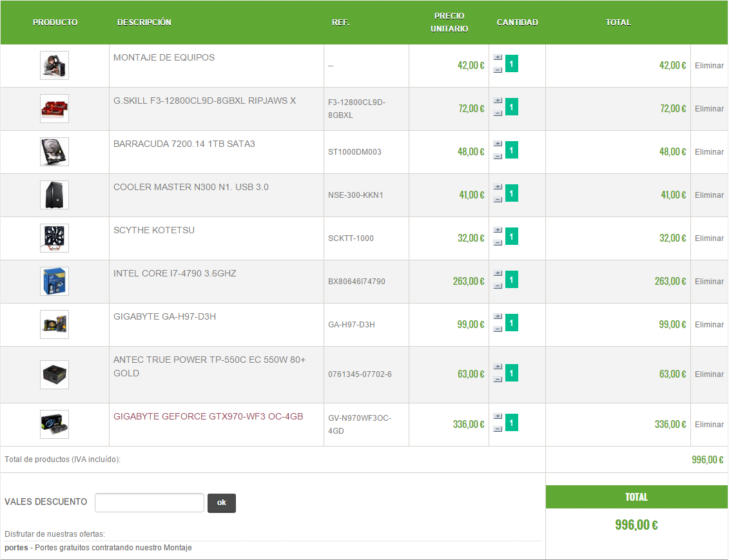Open the SCYTHE KOTETSU description
The height and width of the screenshot is (560, 729).
pos(154,230)
